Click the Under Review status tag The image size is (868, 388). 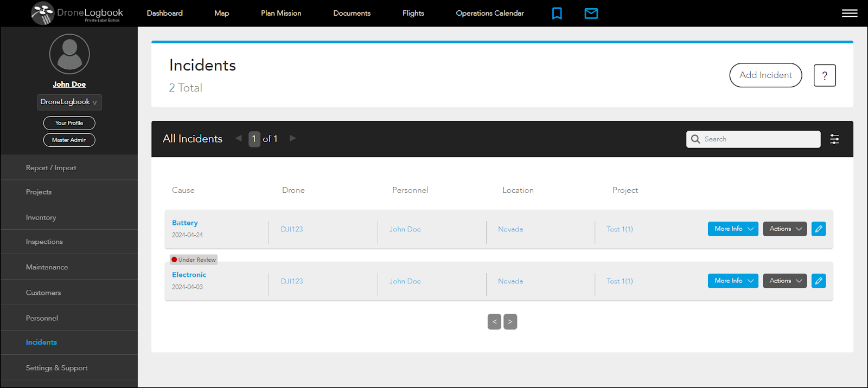(194, 260)
